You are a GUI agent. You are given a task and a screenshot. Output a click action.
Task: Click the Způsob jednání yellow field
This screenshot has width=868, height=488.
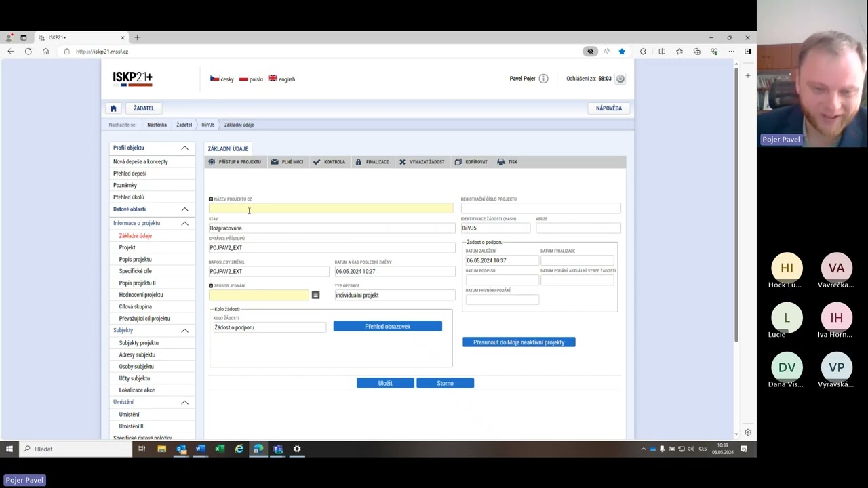click(x=259, y=295)
